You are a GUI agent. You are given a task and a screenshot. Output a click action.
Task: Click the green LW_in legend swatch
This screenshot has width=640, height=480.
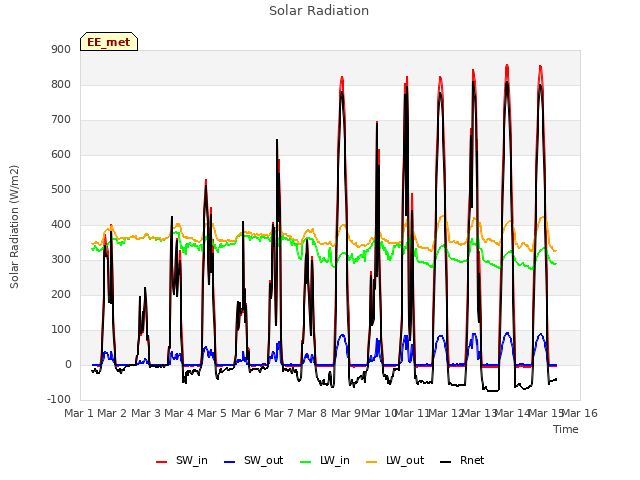(306, 462)
